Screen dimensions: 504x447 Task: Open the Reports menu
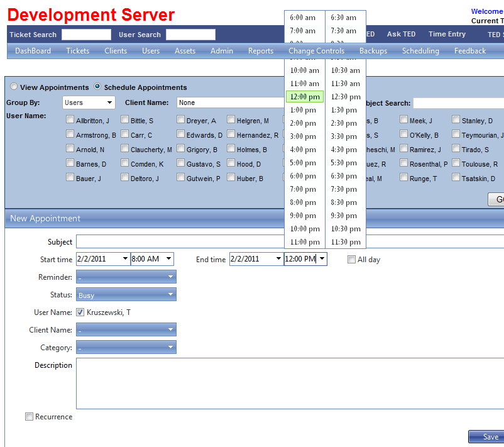260,51
